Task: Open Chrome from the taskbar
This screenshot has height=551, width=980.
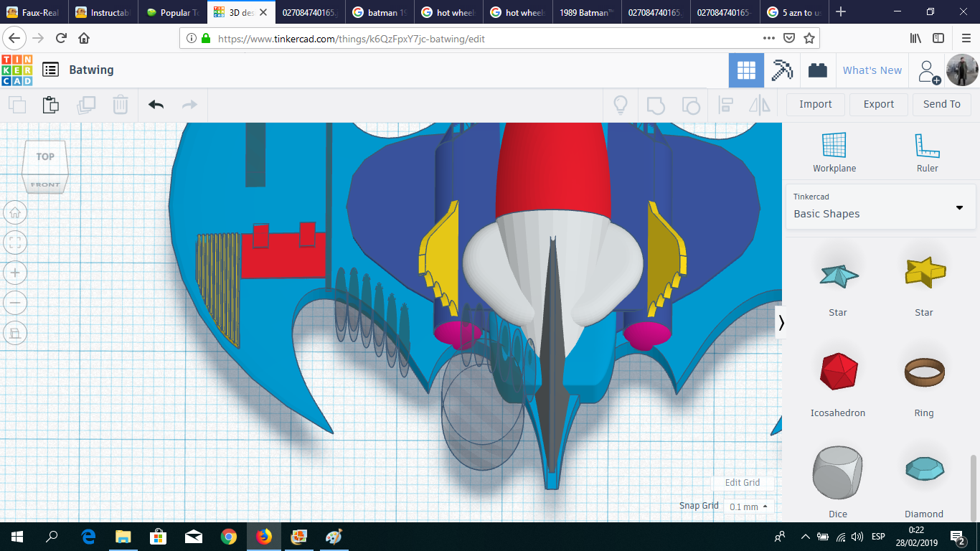Action: tap(229, 537)
